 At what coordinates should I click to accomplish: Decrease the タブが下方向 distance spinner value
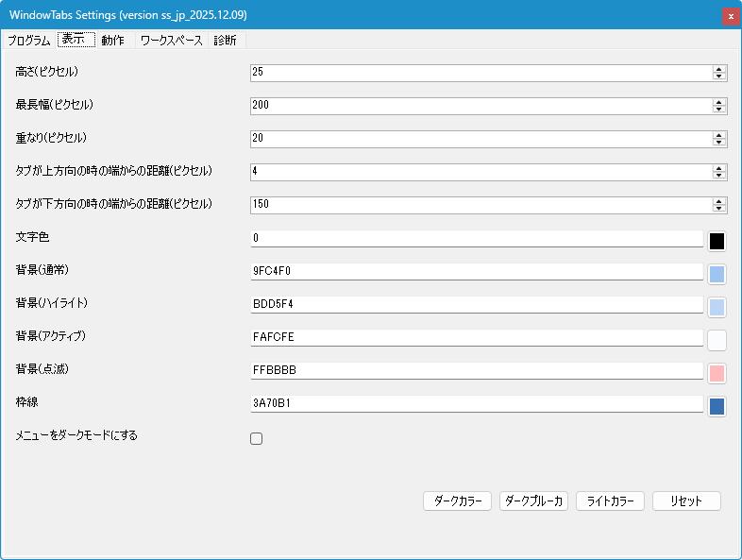(718, 209)
